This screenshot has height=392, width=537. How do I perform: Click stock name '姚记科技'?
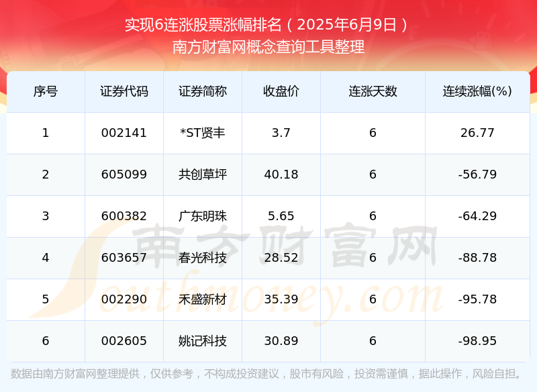tap(203, 341)
